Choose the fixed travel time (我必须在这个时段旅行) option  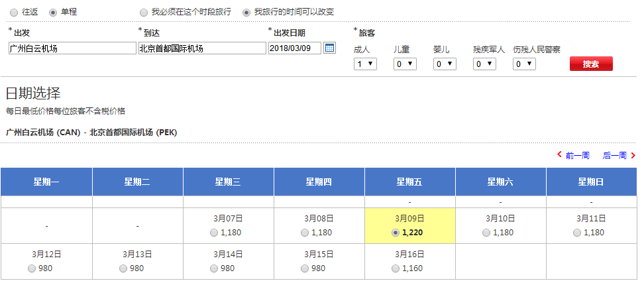tap(144, 12)
